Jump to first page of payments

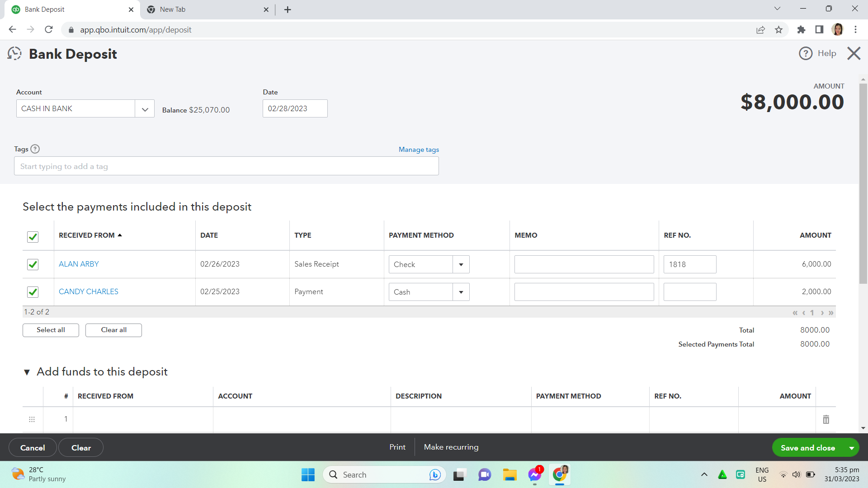(795, 313)
